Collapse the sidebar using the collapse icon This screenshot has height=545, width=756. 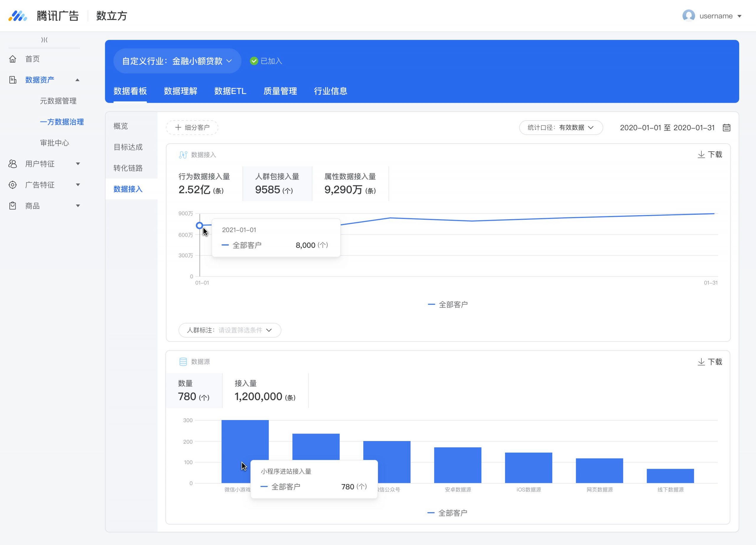click(44, 40)
